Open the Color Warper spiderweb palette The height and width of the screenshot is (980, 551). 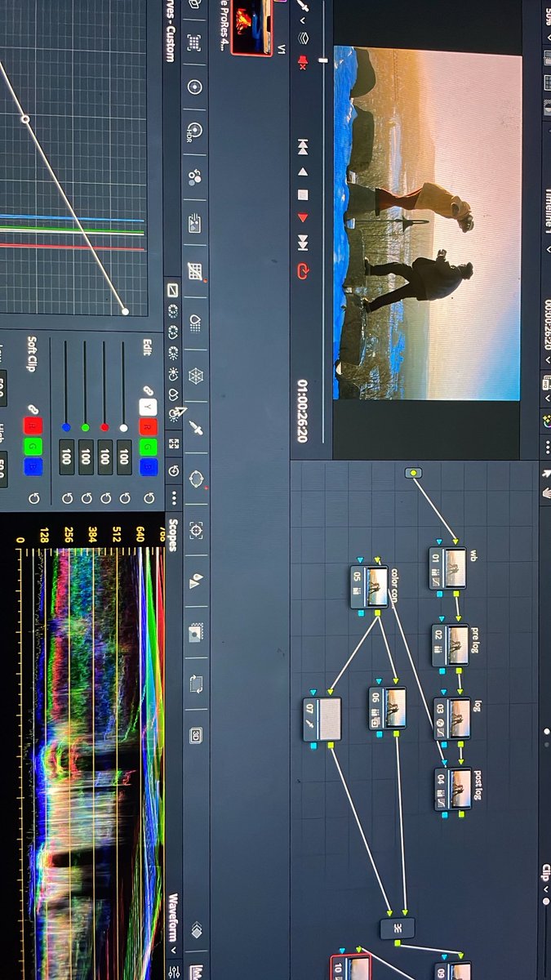(196, 376)
